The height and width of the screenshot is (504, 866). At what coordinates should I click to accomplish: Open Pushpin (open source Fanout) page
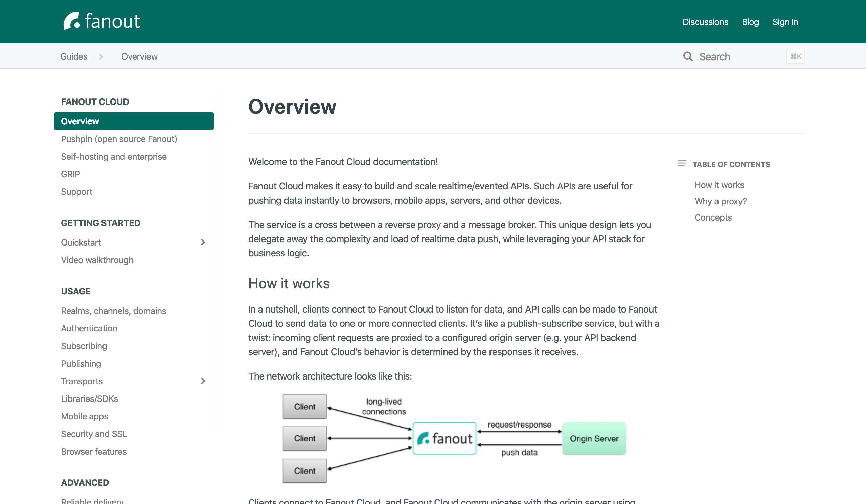tap(119, 139)
